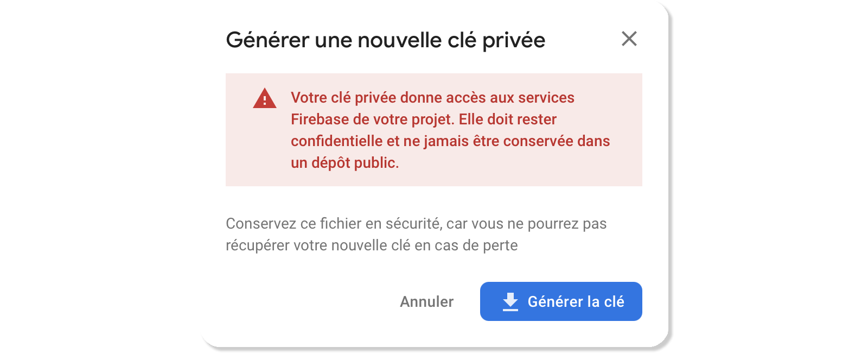Click the sentence starting "Elle doit rester"
868x353 pixels.
508,119
